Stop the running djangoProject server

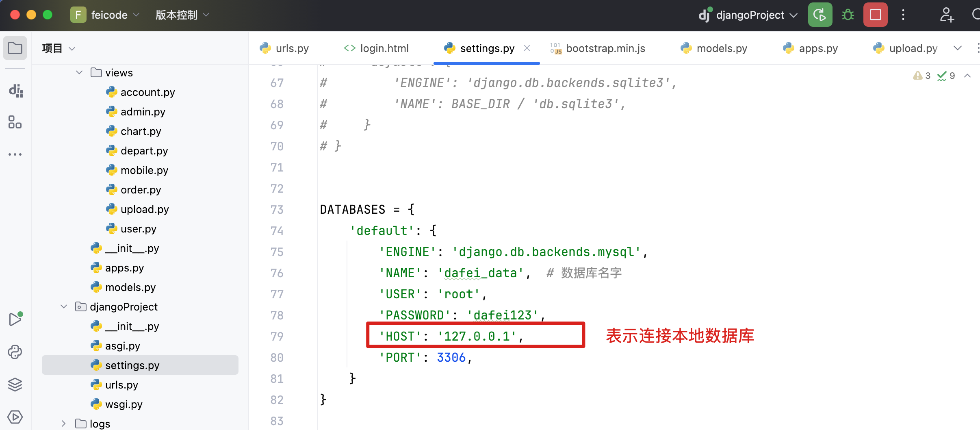tap(875, 14)
